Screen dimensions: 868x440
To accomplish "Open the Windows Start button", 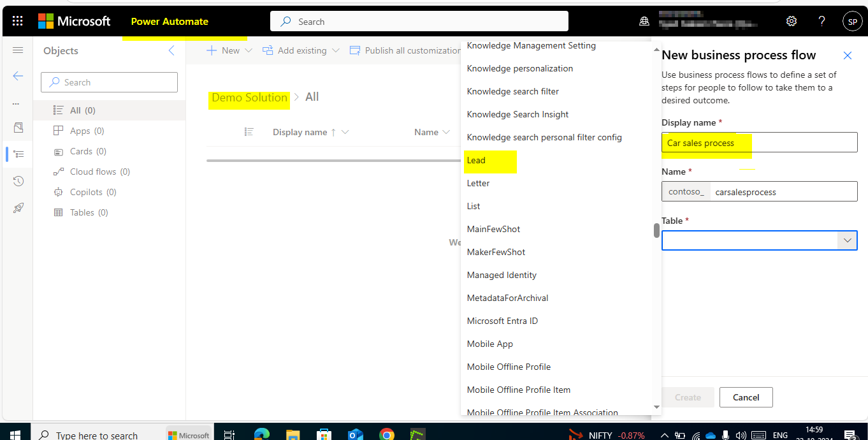I will 15,435.
